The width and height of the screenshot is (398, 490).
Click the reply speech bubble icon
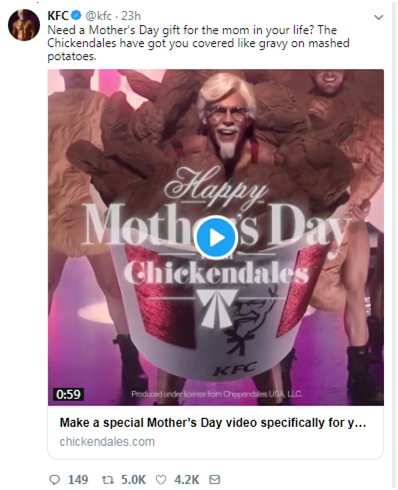click(x=54, y=480)
